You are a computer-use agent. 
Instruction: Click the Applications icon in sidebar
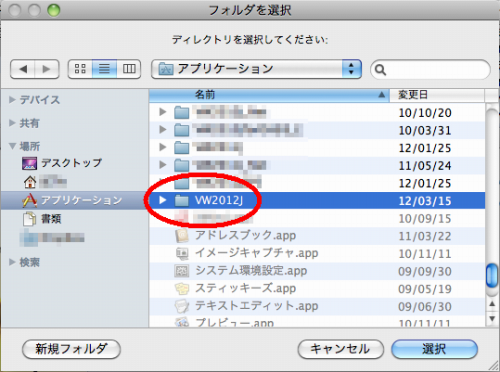(29, 200)
